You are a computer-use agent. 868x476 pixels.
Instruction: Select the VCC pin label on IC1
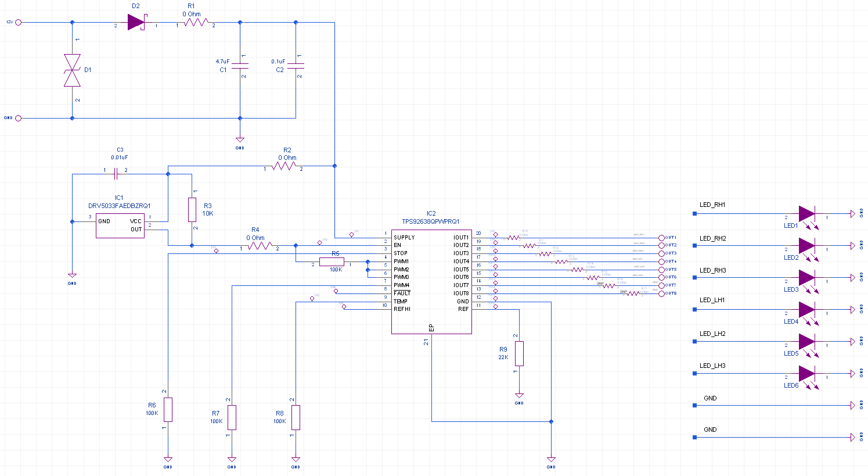pos(136,221)
